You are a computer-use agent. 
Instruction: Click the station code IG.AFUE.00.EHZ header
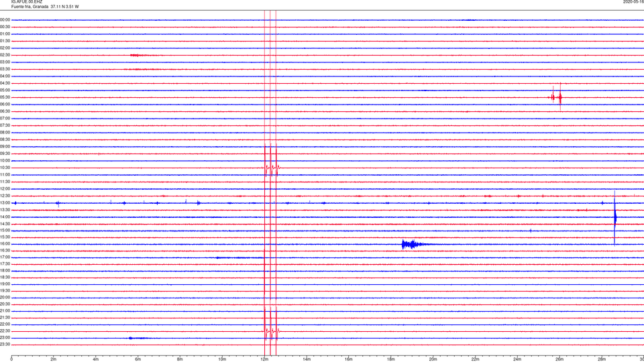tap(27, 1)
